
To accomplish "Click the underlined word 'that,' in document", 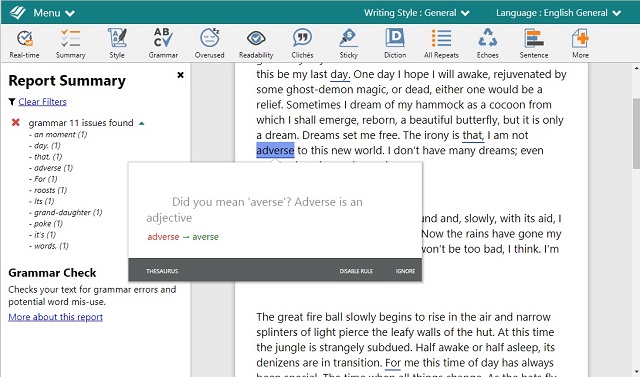I will (473, 135).
